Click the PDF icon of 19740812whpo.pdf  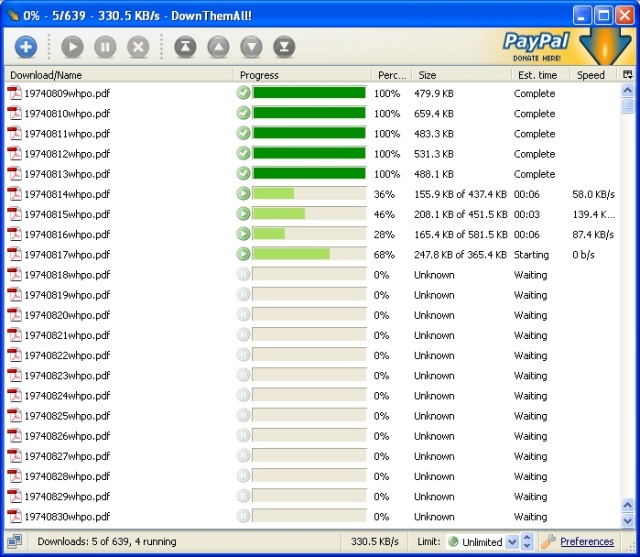coord(15,153)
